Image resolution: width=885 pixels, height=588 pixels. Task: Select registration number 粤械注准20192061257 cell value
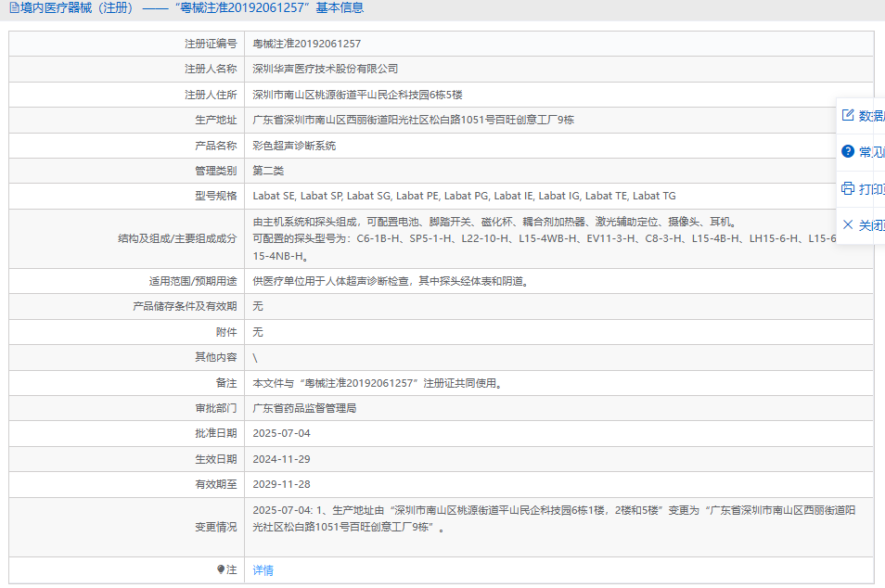click(x=306, y=44)
